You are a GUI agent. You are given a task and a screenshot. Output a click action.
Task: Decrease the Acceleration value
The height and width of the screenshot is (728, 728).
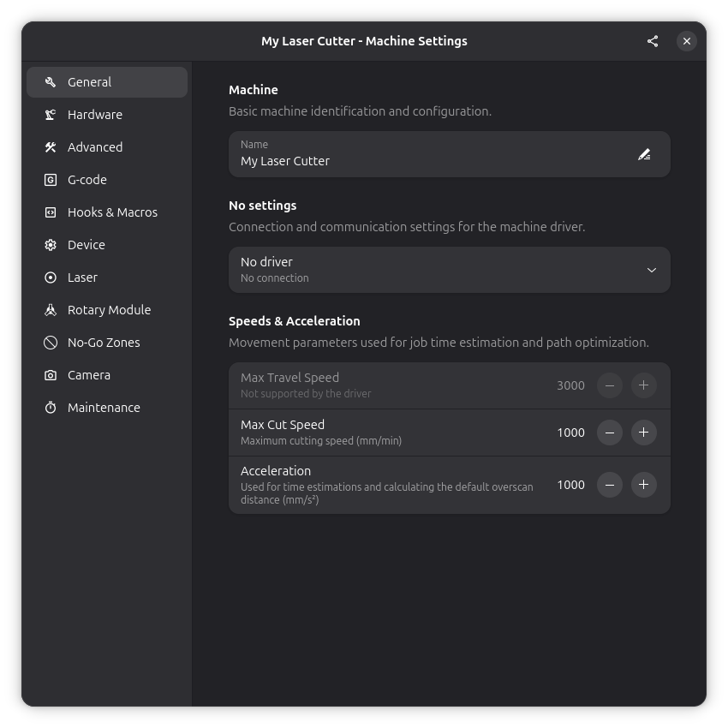609,485
